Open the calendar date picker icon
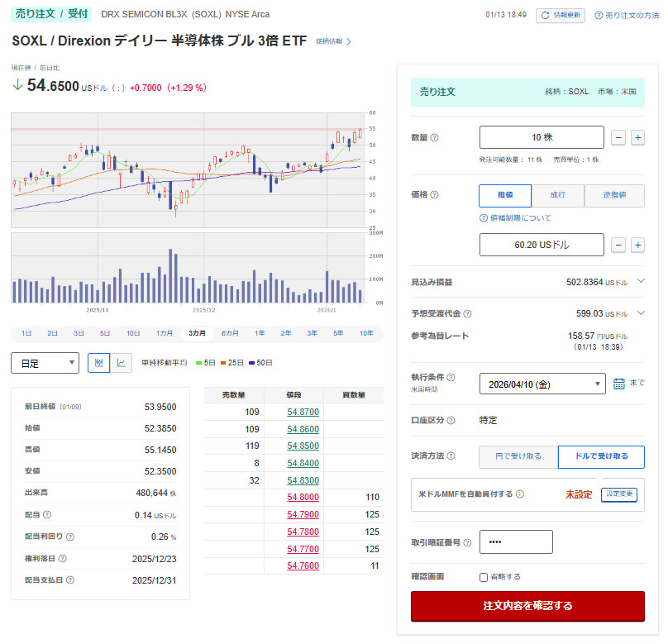Viewport: 668px width, 644px height. click(x=619, y=384)
